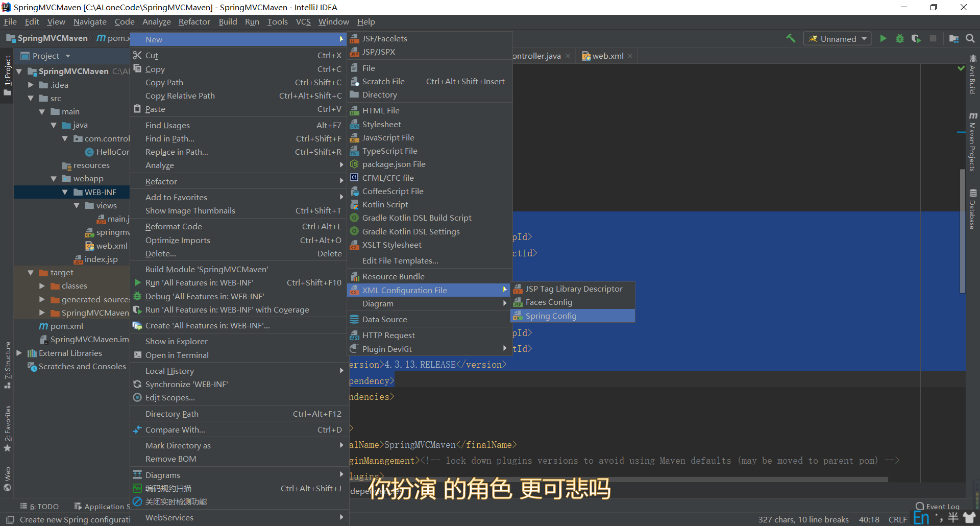Expand the Refactor submenu
Viewport: 980px width, 526px height.
pyautogui.click(x=238, y=181)
